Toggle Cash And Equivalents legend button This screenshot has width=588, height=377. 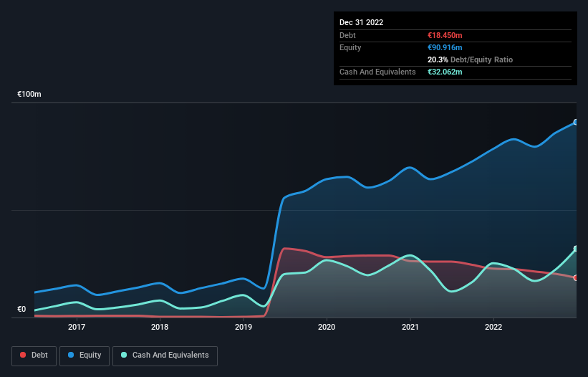click(x=165, y=355)
